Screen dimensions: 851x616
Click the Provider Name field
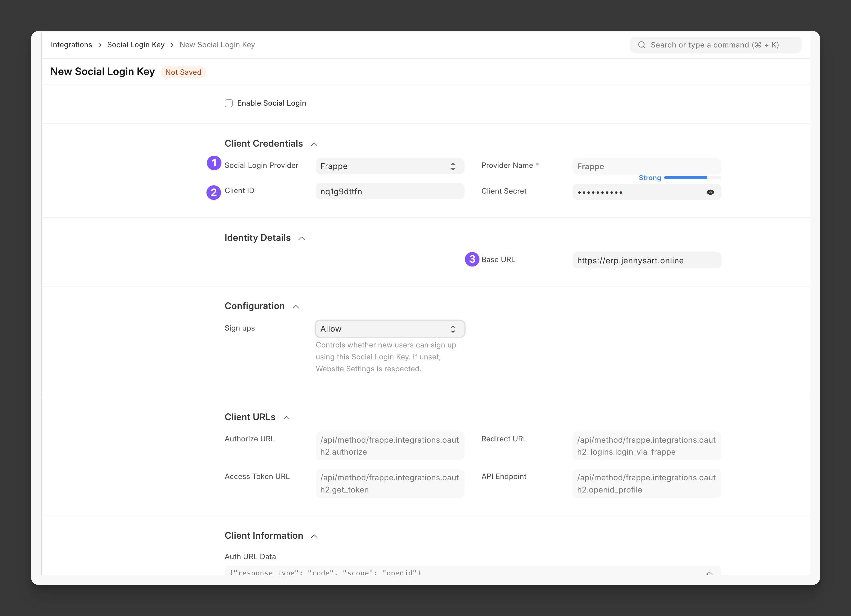(x=647, y=166)
